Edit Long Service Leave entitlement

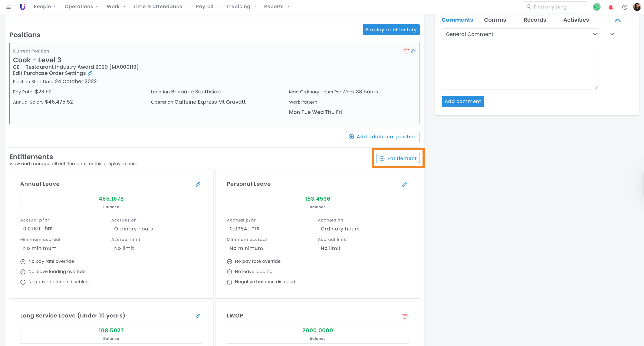pos(198,316)
